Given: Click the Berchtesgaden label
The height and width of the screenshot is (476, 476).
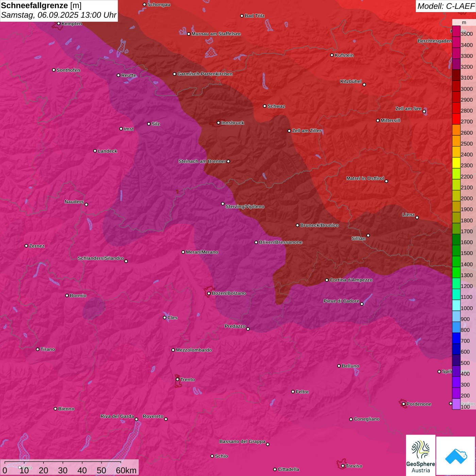Looking at the screenshot, I should [435, 41].
